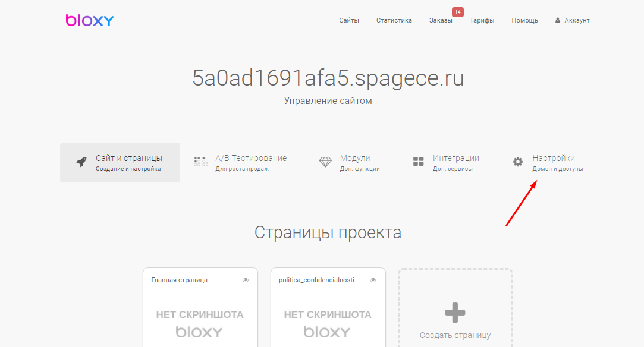Screen dimensions: 644x347
Task: Open Статистика in top navigation
Action: (x=394, y=21)
